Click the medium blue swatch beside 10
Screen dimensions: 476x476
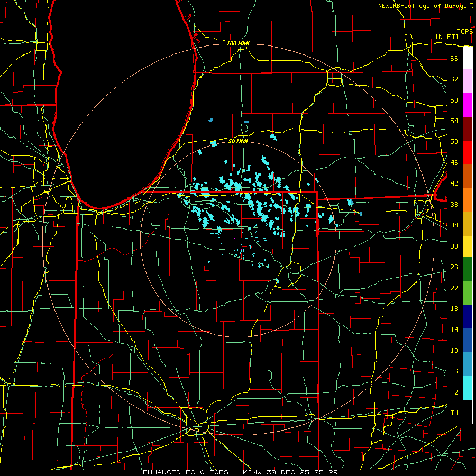click(x=467, y=340)
